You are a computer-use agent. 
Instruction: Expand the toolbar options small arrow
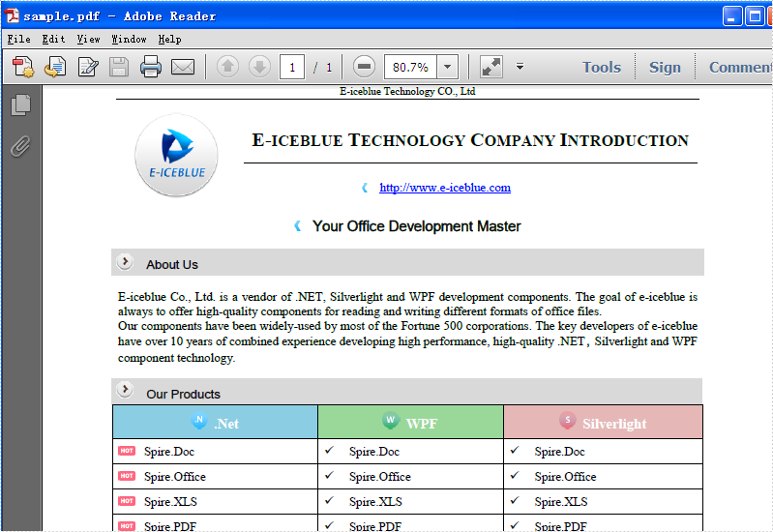[x=520, y=66]
